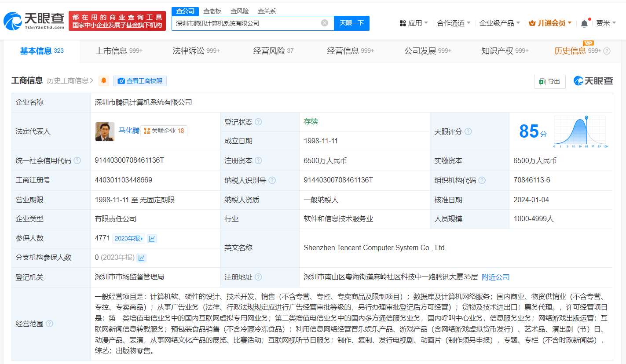Switch to the 查风险 search tab
Viewport: 626px width, 364px height.
(240, 11)
